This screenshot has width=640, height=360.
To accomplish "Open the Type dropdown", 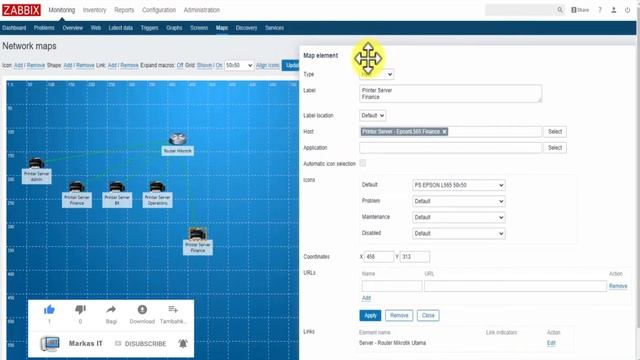I will [376, 74].
